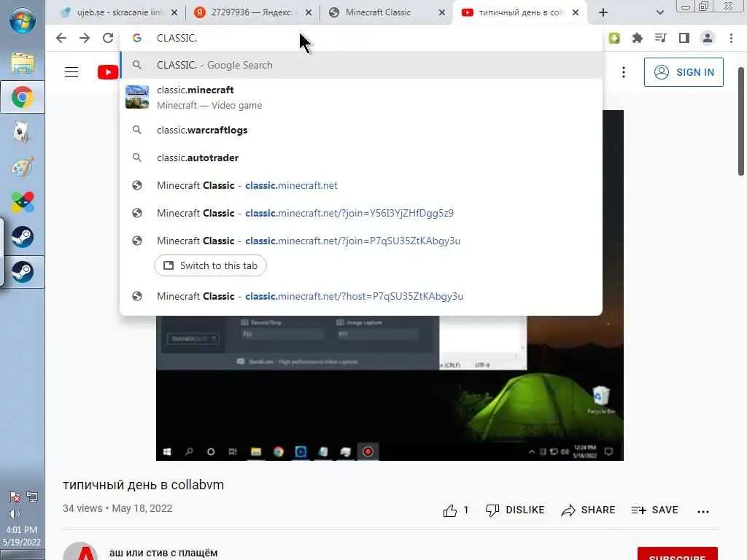Choose the classic.autotrader suggestion
The image size is (747, 560).
361,157
